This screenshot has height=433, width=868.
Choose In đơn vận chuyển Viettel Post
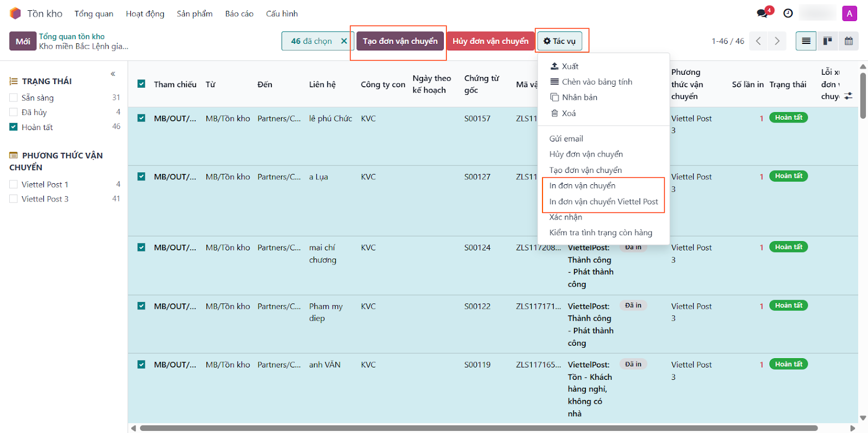tap(603, 202)
